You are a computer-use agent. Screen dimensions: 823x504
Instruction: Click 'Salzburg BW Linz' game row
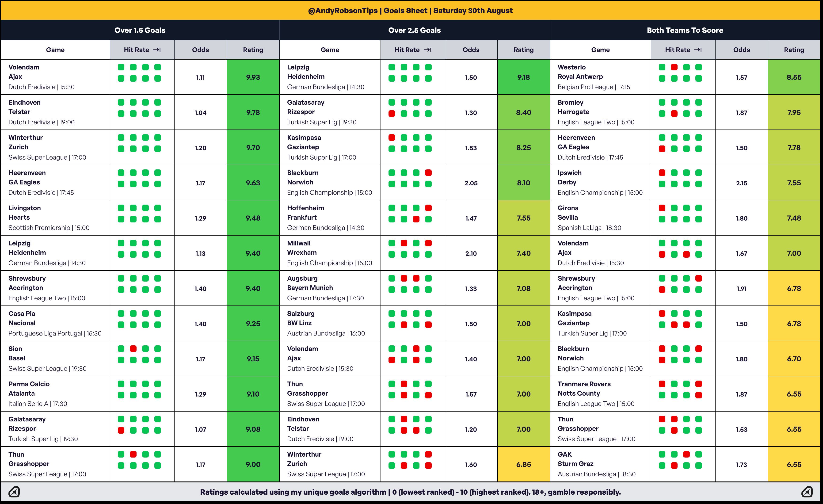tap(330, 323)
